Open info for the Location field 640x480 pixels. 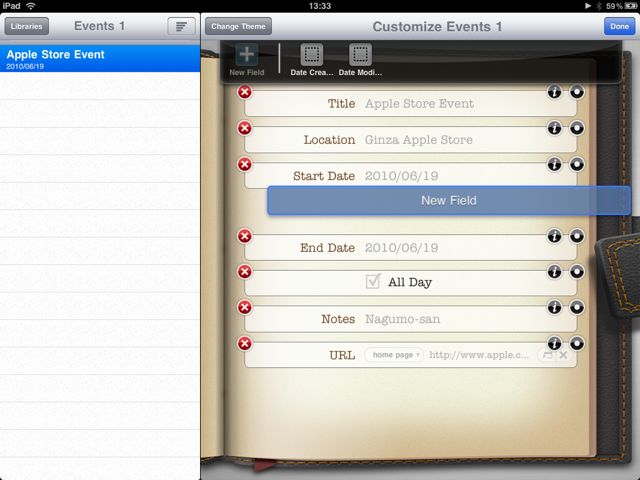(554, 128)
